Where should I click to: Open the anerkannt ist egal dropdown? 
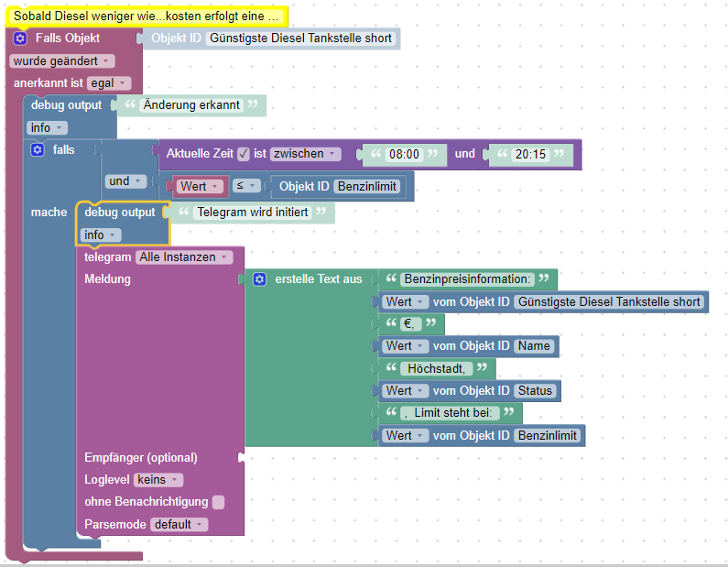point(109,83)
